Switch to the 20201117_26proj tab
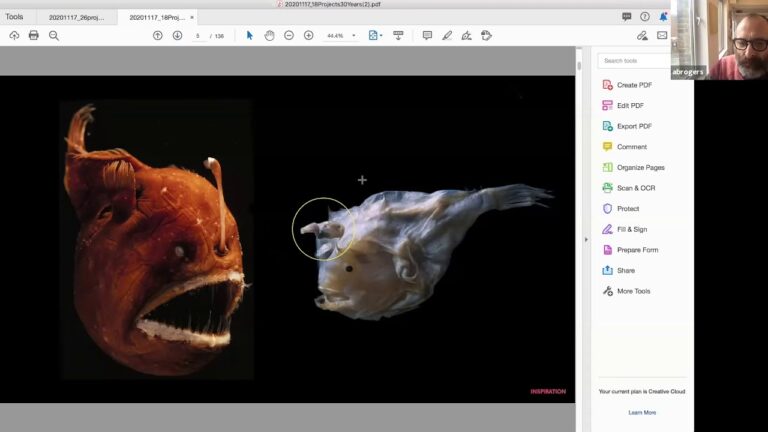 (x=76, y=17)
